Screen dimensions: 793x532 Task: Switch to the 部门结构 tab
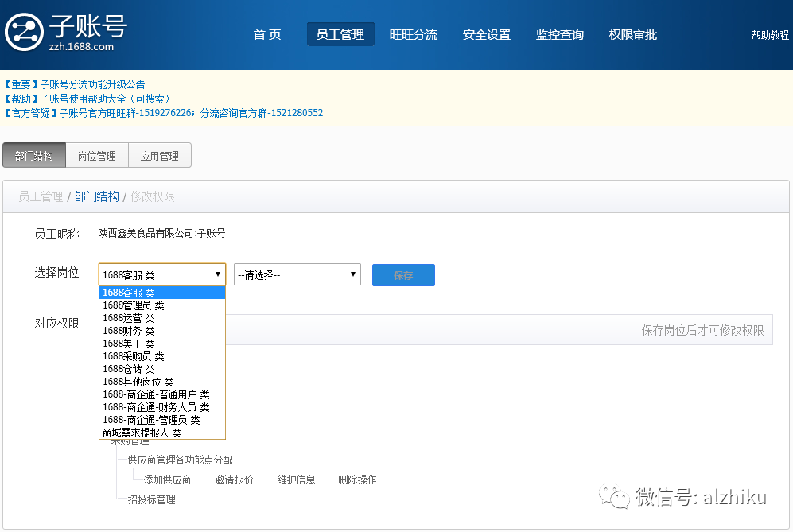point(34,155)
